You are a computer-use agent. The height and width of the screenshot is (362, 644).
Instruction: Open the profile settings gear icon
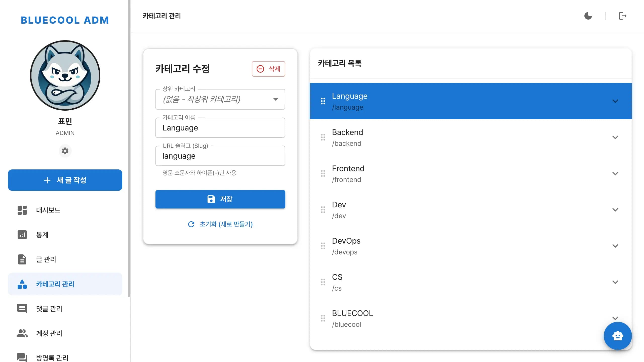click(65, 151)
